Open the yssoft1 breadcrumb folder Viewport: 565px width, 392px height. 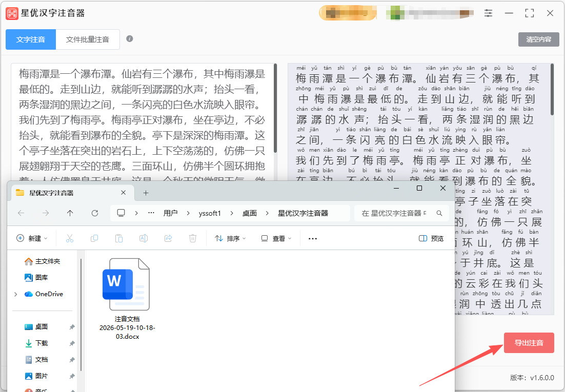pyautogui.click(x=210, y=213)
